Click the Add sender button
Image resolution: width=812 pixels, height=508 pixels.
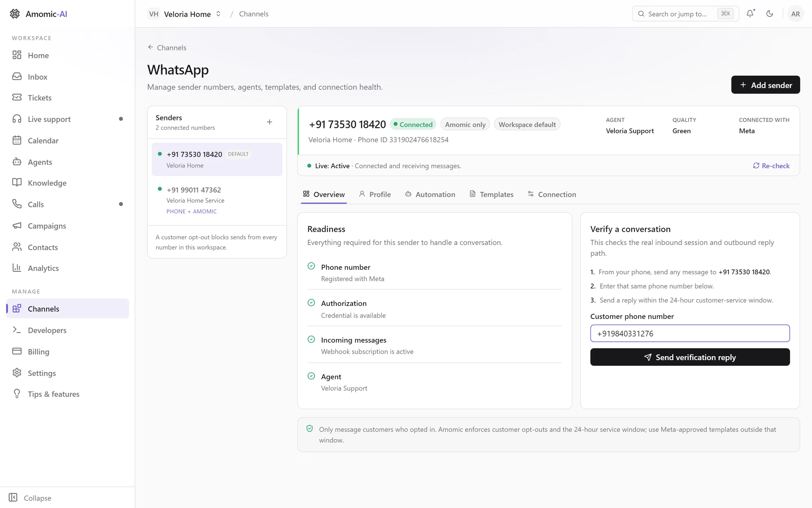click(x=765, y=85)
